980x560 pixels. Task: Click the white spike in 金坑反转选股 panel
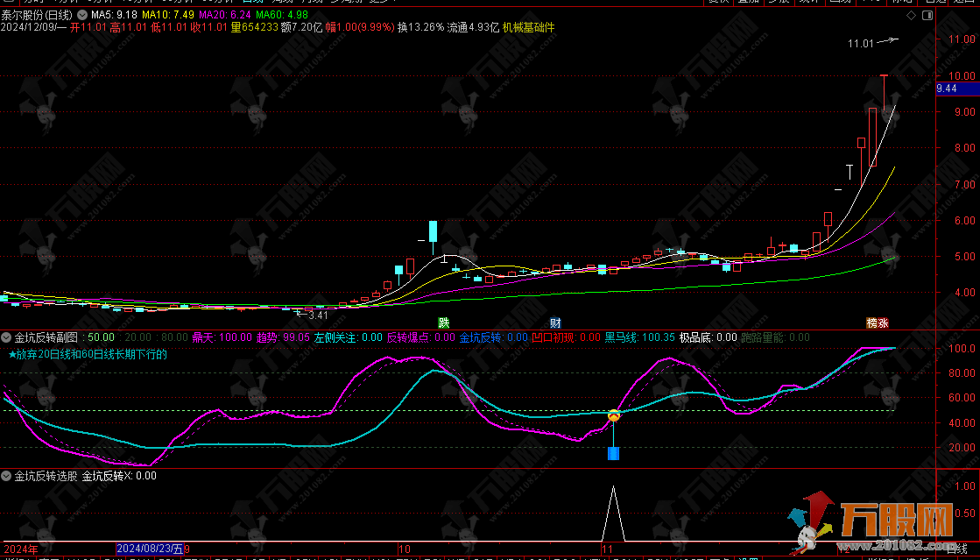tap(613, 514)
